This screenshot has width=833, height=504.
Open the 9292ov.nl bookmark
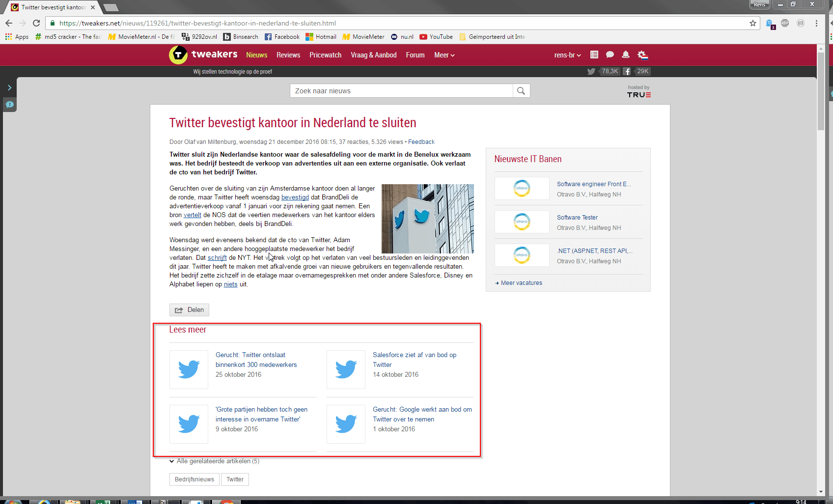coord(199,37)
